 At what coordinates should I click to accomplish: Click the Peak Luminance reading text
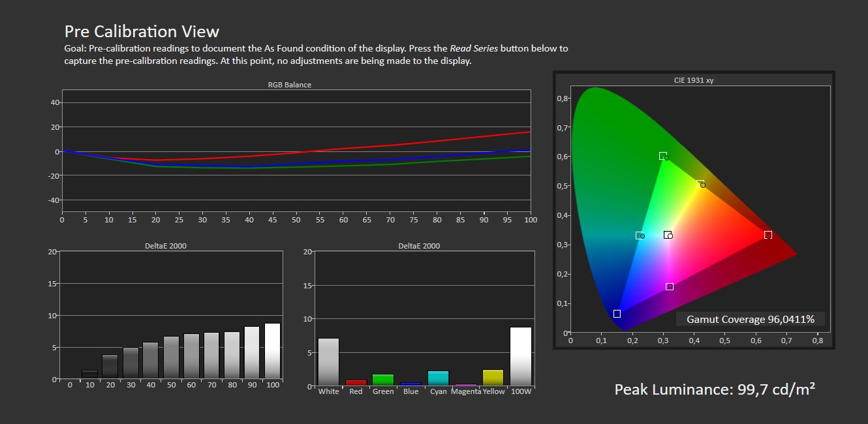[715, 389]
